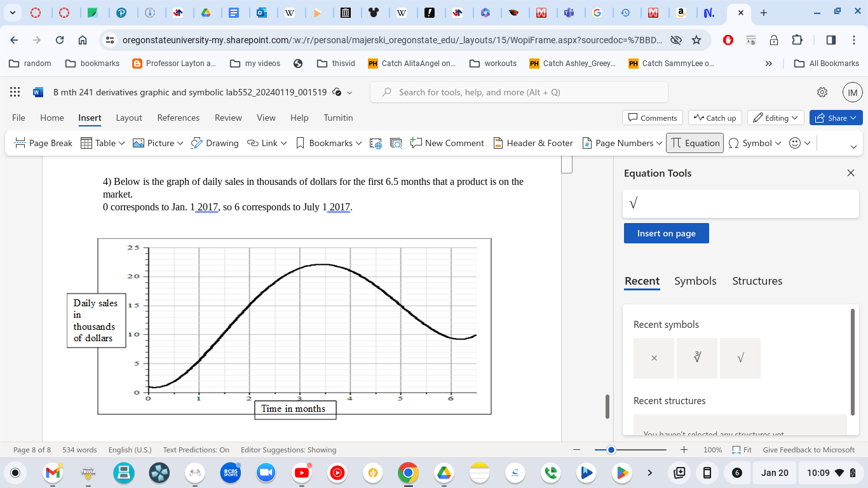Toggle the Equation button in ribbon
868x488 pixels.
695,143
